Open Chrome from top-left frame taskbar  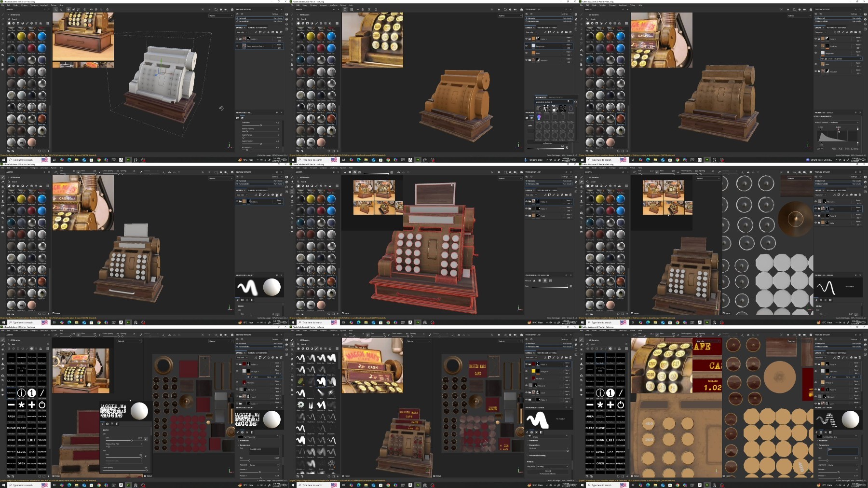click(x=99, y=160)
